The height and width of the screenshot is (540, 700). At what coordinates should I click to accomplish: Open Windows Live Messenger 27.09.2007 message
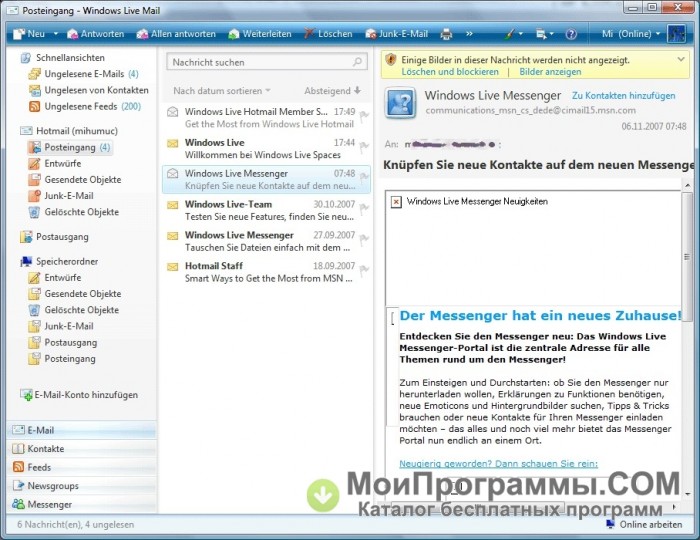click(x=267, y=241)
